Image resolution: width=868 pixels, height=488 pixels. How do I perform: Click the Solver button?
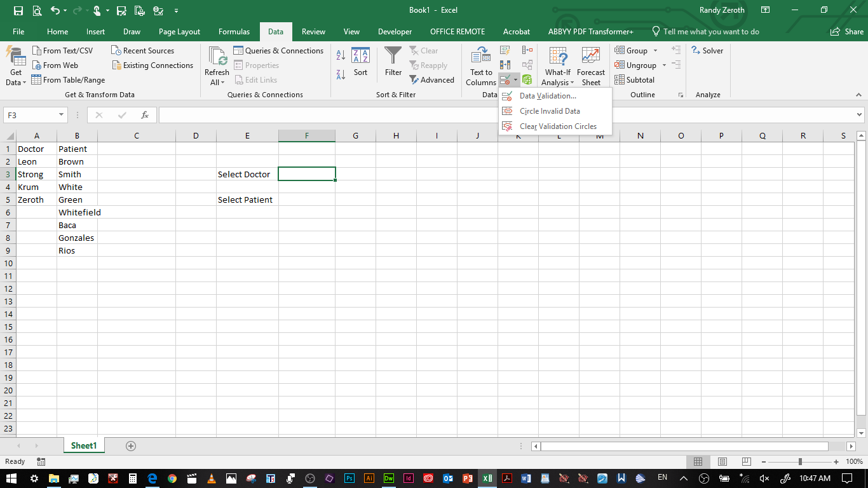[707, 51]
